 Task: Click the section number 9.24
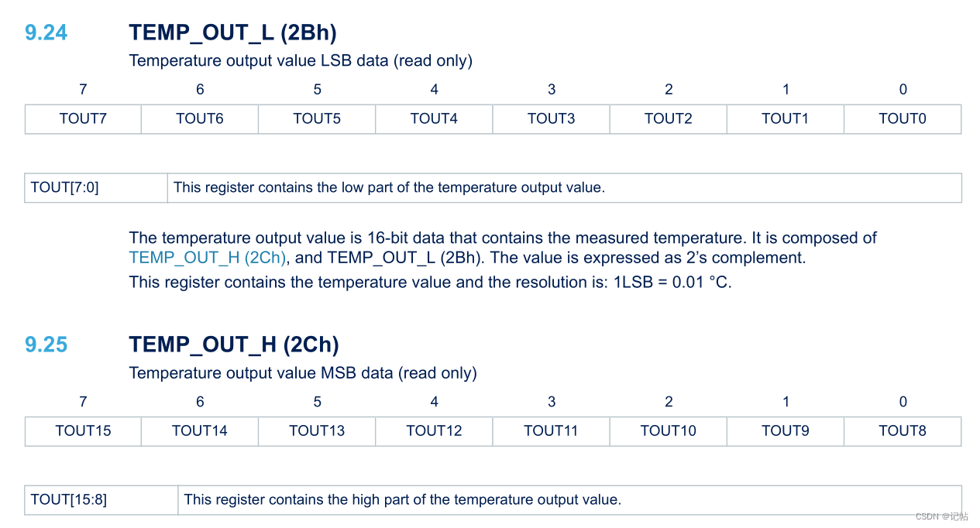click(x=46, y=33)
